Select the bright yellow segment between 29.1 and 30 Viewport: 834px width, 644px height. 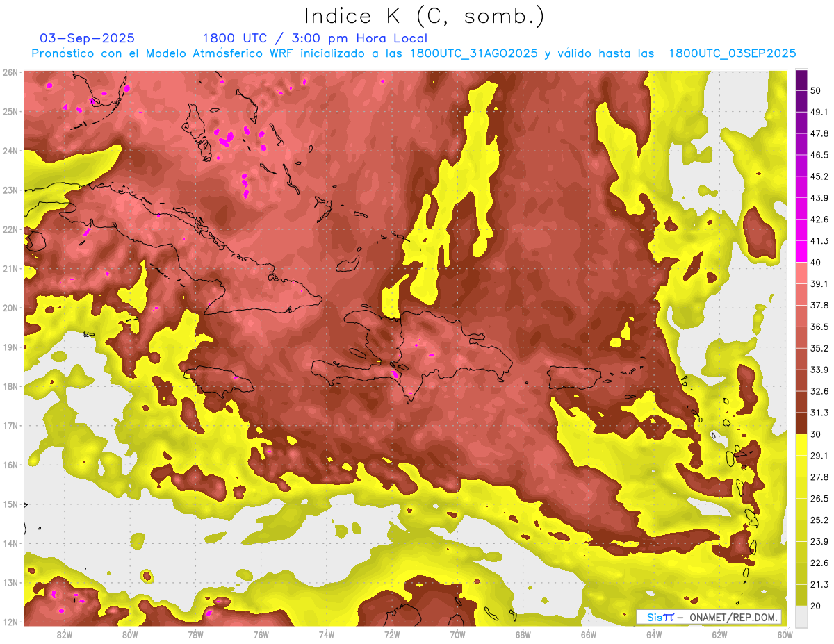[x=801, y=445]
